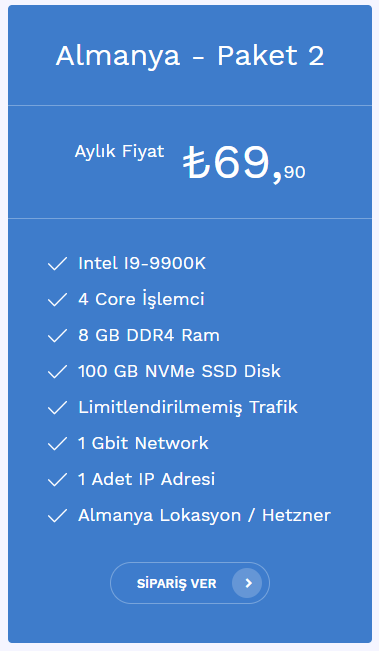Image resolution: width=379 pixels, height=651 pixels.
Task: Click the checkmark next to 1 Gbit Network
Action: point(57,443)
